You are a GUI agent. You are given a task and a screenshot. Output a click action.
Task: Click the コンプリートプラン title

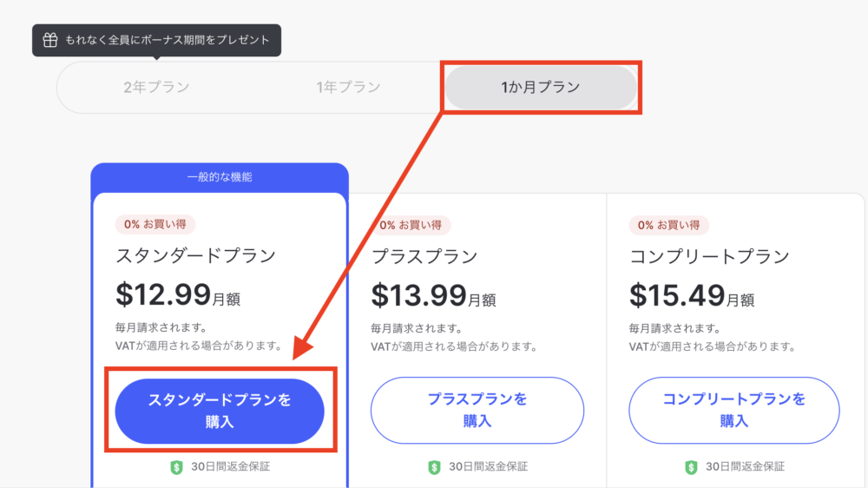click(x=710, y=256)
